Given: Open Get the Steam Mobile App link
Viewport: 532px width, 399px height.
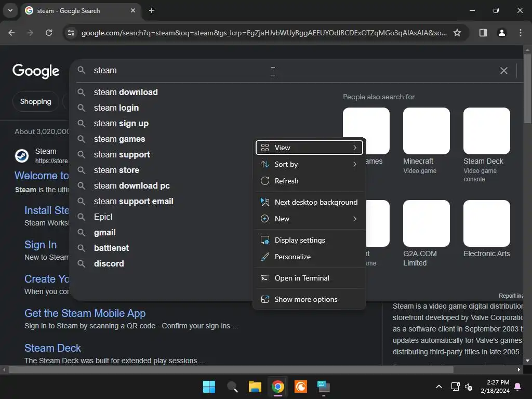Looking at the screenshot, I should click(85, 313).
